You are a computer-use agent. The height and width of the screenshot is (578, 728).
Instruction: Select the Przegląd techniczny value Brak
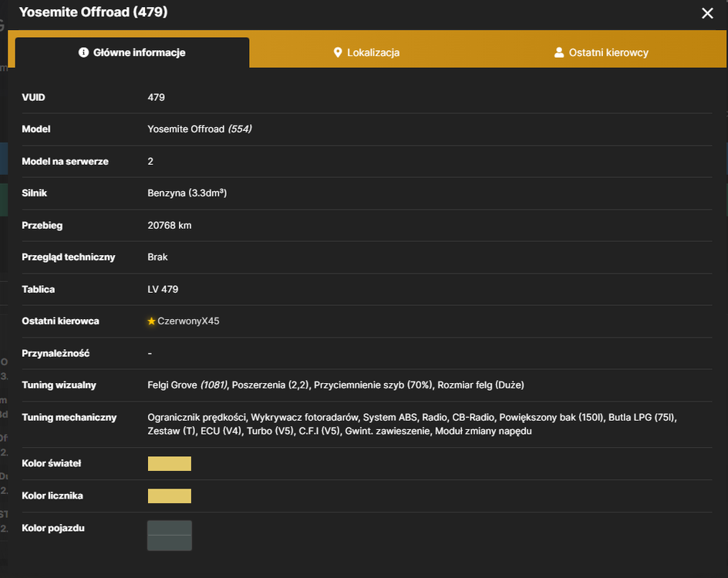(x=157, y=257)
